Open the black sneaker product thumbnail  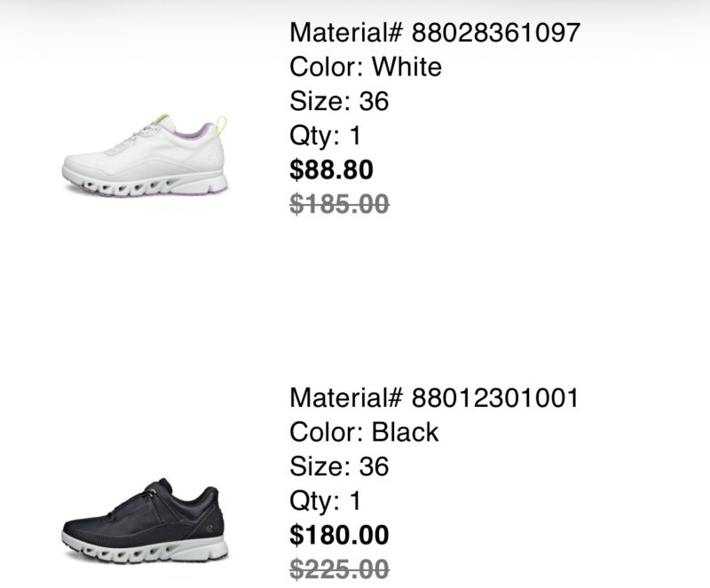pyautogui.click(x=145, y=525)
